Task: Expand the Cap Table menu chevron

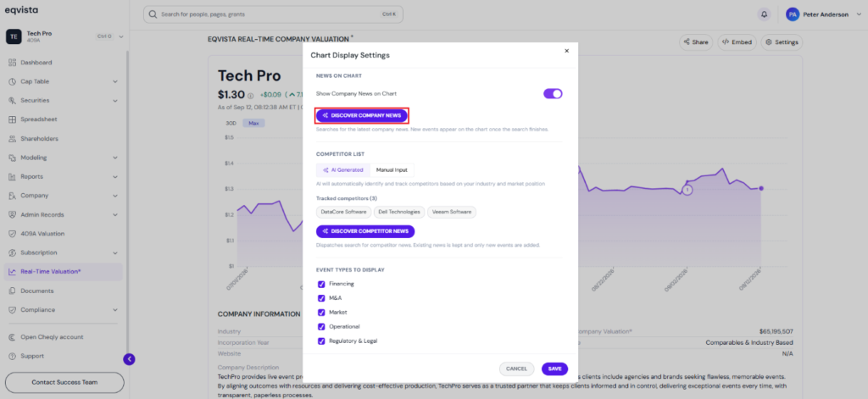Action: tap(115, 81)
